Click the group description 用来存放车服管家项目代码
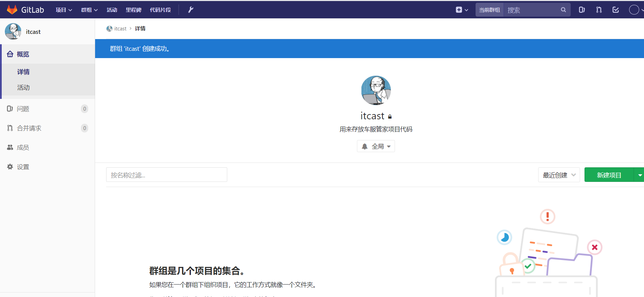 pos(376,129)
